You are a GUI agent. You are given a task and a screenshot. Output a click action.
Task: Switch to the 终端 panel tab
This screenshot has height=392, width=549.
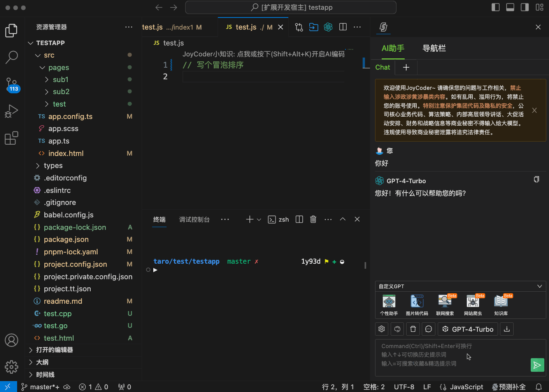[x=159, y=219]
